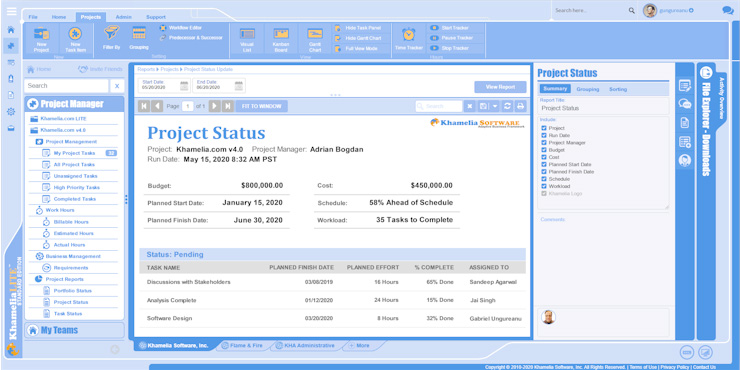Uncheck the Project Manager checkbox
Image resolution: width=740 pixels, height=370 pixels.
point(544,143)
